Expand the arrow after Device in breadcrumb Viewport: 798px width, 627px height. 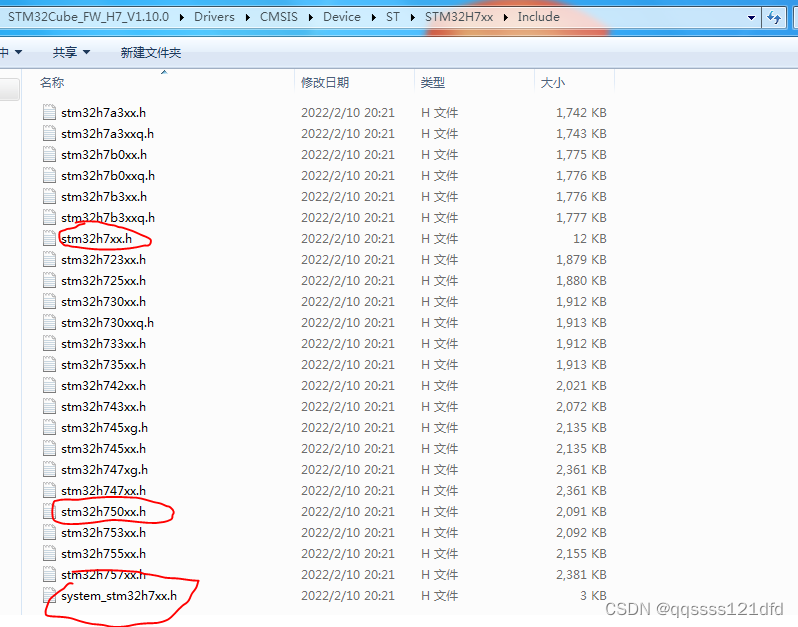(374, 17)
